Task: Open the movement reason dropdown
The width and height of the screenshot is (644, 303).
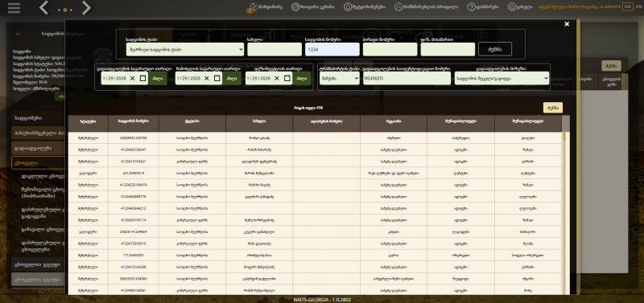Action: point(502,78)
